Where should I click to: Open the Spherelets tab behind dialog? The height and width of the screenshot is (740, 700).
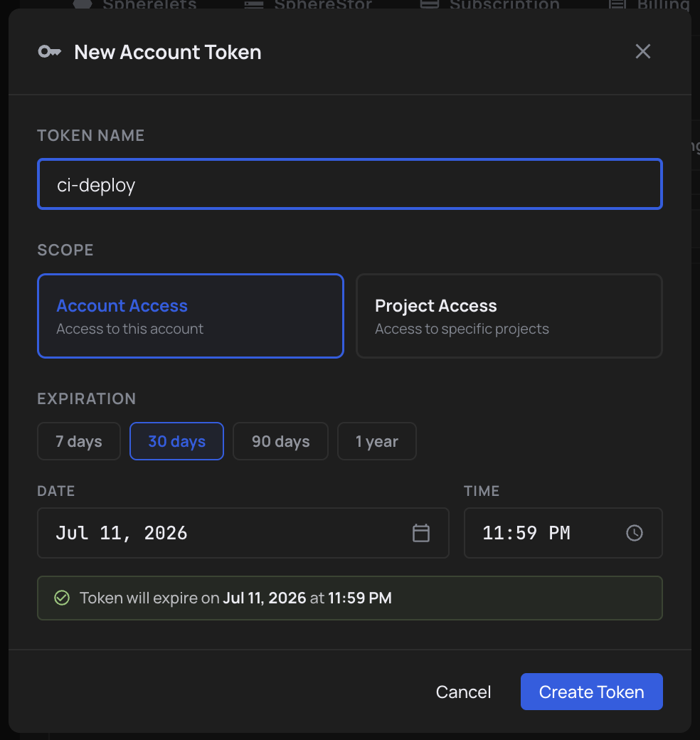135,5
